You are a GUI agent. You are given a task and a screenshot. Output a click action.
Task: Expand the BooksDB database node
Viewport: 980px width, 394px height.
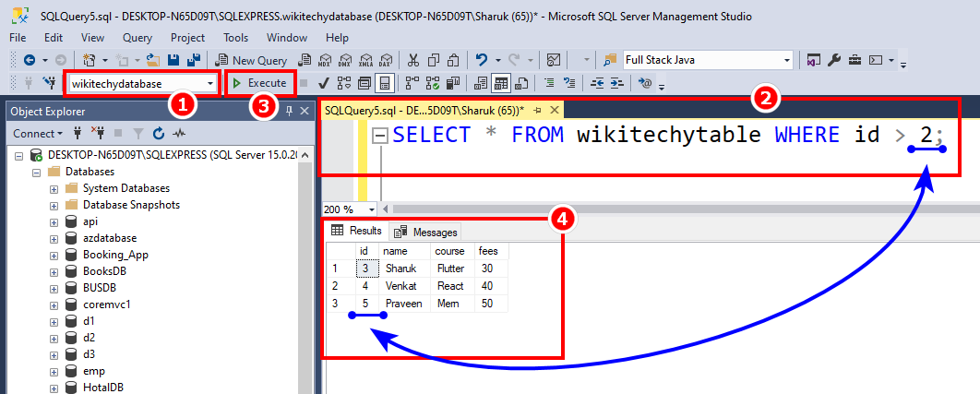point(54,271)
